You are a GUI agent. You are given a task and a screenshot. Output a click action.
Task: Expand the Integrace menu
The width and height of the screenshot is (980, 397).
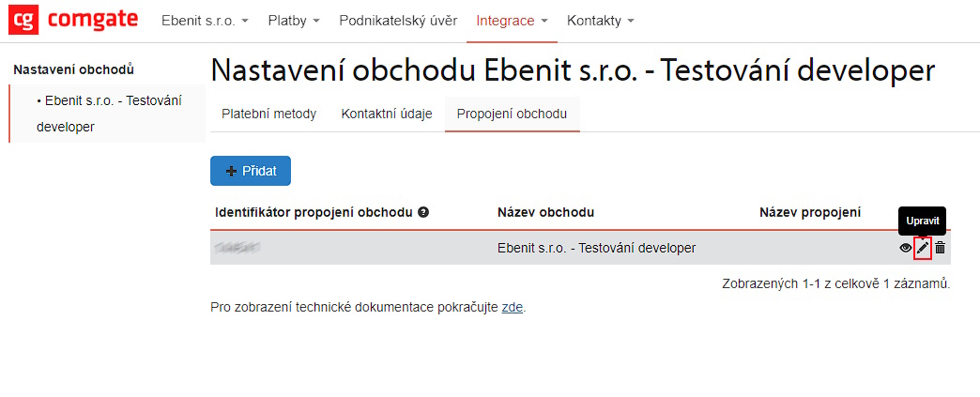click(512, 21)
